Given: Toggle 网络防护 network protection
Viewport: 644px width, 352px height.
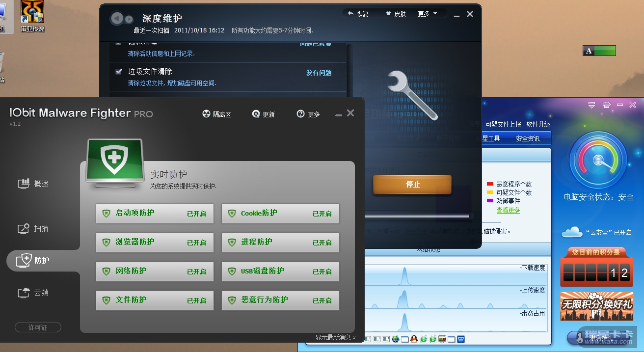Looking at the screenshot, I should coord(155,271).
